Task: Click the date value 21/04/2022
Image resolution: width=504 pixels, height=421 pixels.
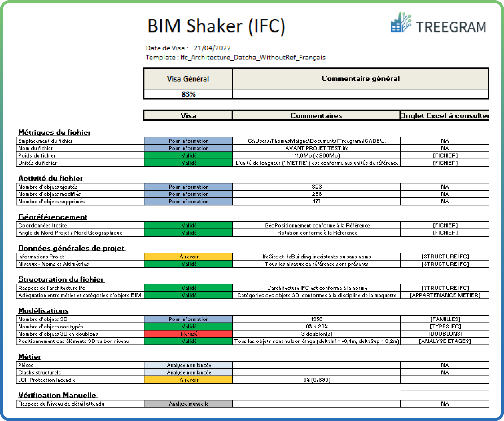Action: coord(212,48)
